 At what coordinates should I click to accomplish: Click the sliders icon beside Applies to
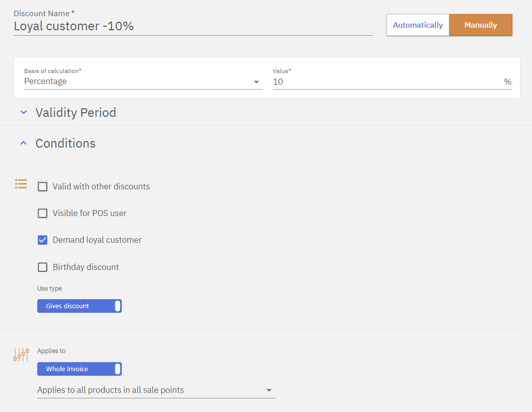coord(21,355)
